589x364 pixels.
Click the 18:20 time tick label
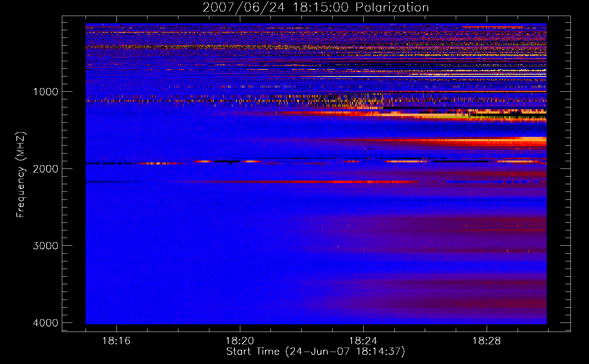240,341
